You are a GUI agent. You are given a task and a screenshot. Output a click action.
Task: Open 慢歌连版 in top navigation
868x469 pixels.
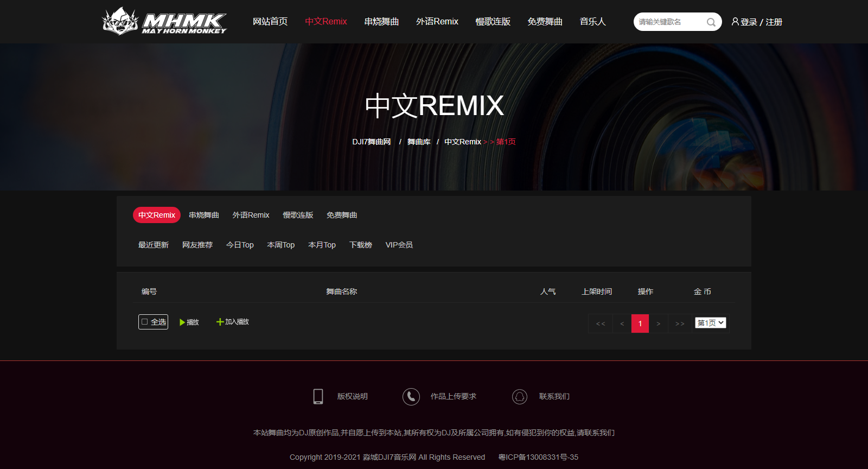(x=493, y=22)
